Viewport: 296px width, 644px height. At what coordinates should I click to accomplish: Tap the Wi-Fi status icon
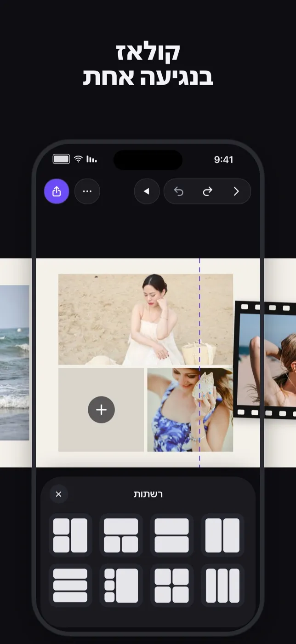point(79,159)
